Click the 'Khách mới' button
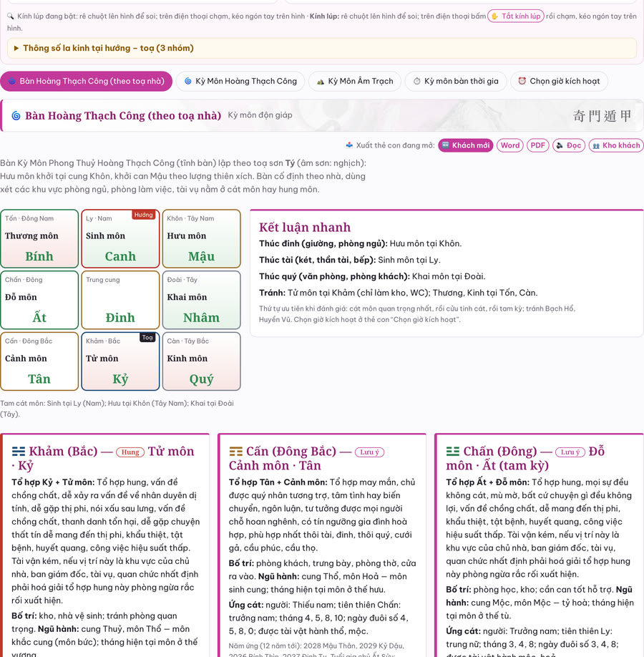The width and height of the screenshot is (644, 657). point(466,145)
